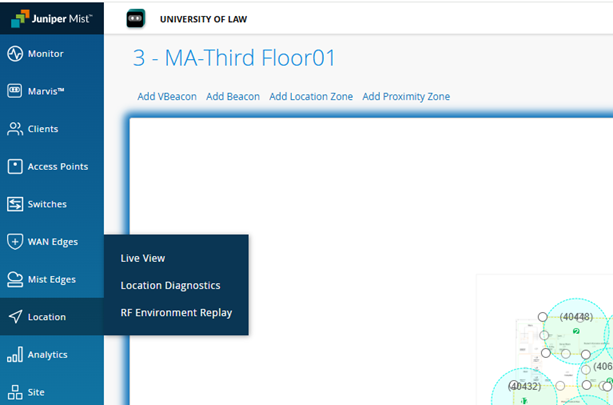613x405 pixels.
Task: Click the Marvis sidebar icon
Action: (x=14, y=91)
